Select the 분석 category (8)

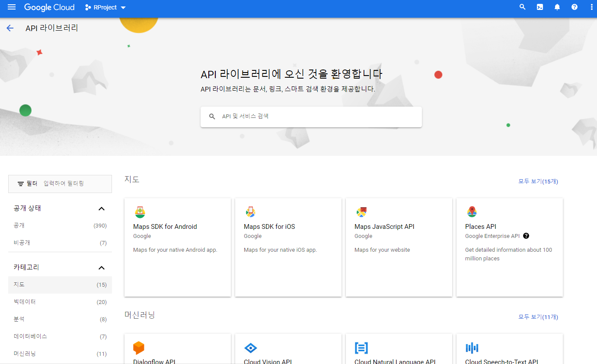point(60,320)
